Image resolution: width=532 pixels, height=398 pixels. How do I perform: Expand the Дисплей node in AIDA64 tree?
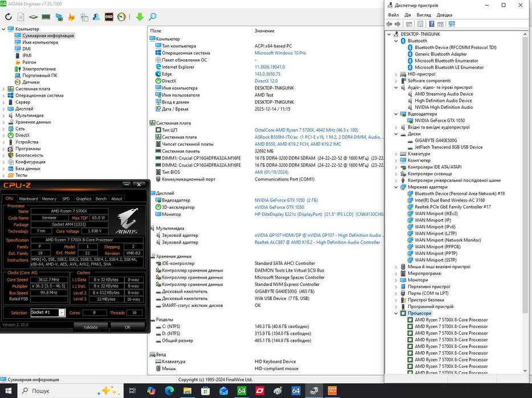click(4, 109)
